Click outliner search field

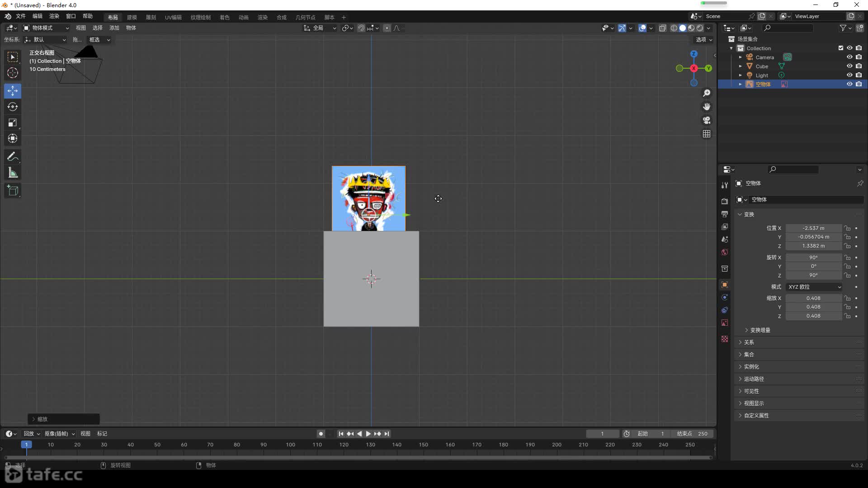coord(788,28)
